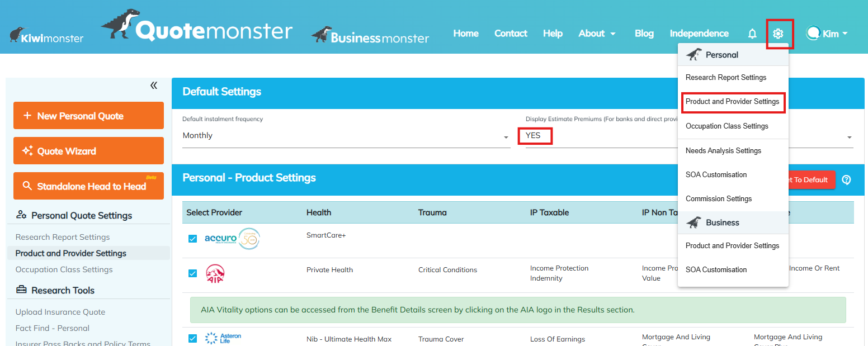The height and width of the screenshot is (346, 868).
Task: Open Display Estimate Premiums YES dropdown
Action: pyautogui.click(x=689, y=136)
